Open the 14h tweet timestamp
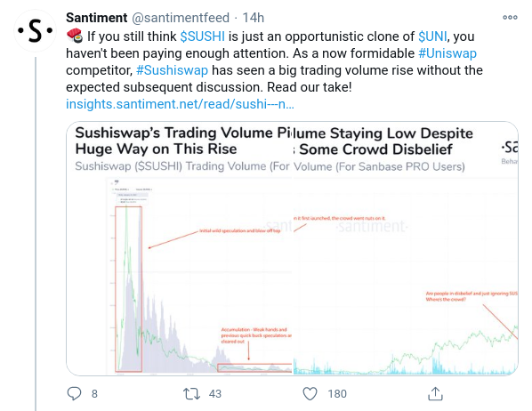Viewport: 532px width, 411px height. [x=254, y=18]
